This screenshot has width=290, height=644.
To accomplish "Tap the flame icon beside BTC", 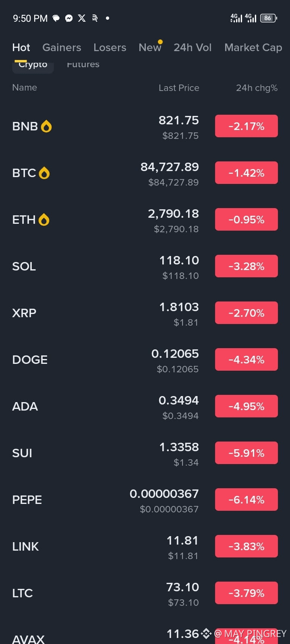I will pyautogui.click(x=44, y=173).
